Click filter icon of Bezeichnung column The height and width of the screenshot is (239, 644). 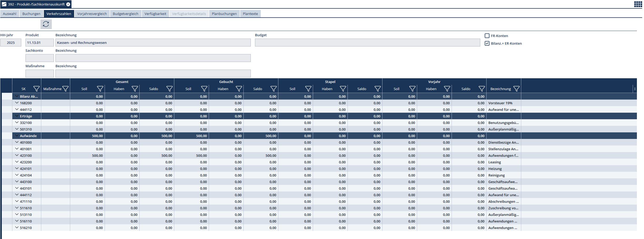point(516,89)
